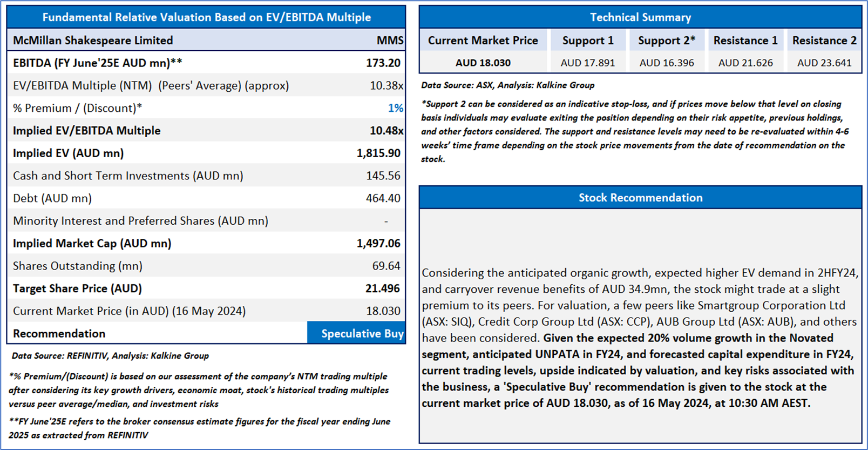Click the 'Fundamental Relative Valuation Based on EV/EBITDA Multiple' header

206,17
